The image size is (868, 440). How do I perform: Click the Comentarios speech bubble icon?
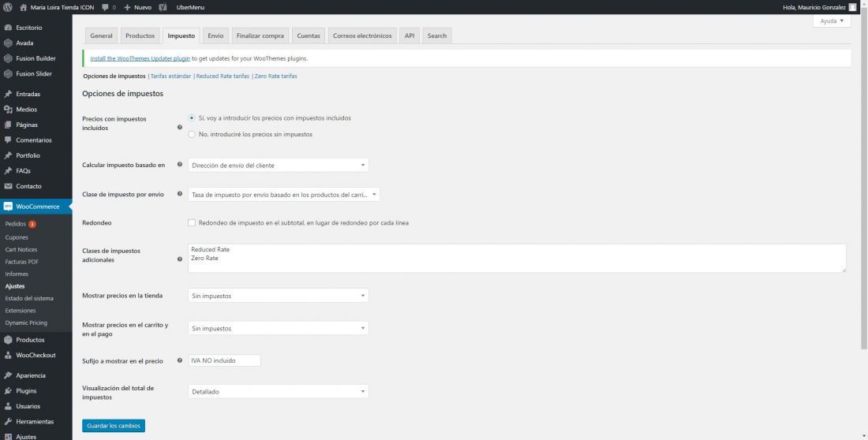(x=8, y=140)
